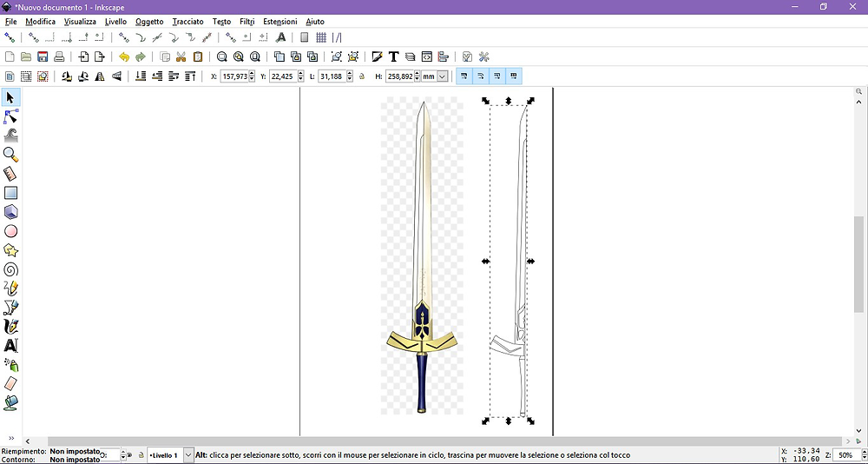
Task: Select the Spray objects tool
Action: click(x=10, y=364)
